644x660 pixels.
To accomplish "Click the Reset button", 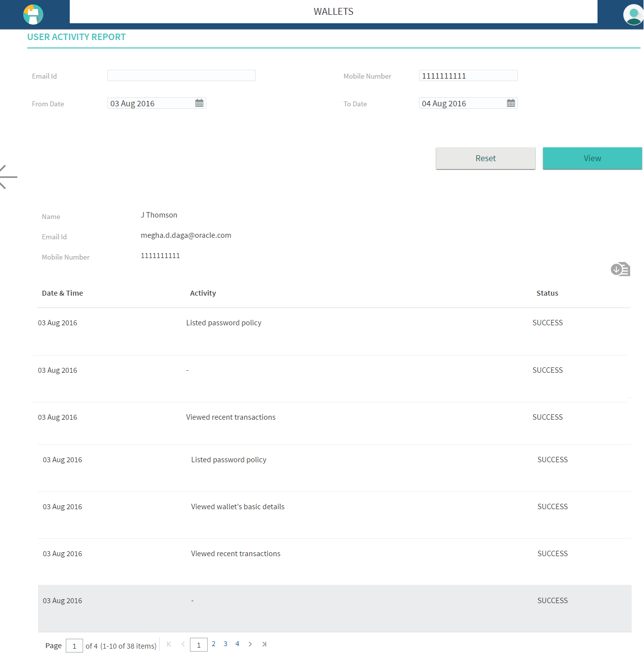I will point(485,158).
